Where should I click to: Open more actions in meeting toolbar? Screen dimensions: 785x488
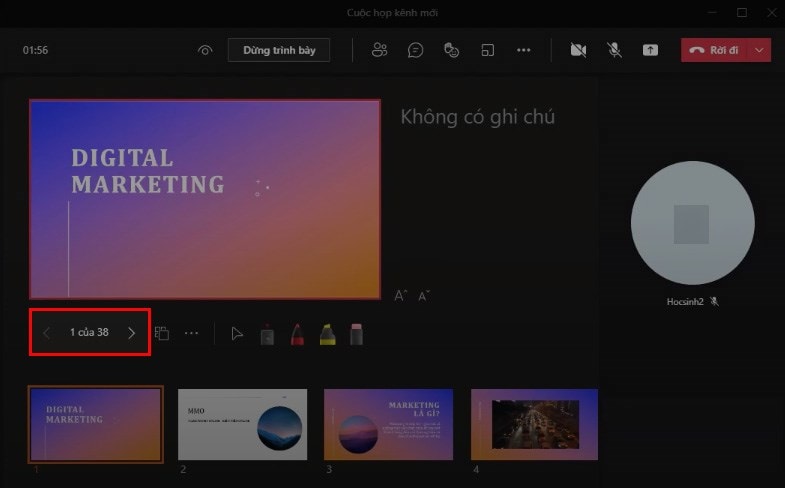pyautogui.click(x=524, y=50)
